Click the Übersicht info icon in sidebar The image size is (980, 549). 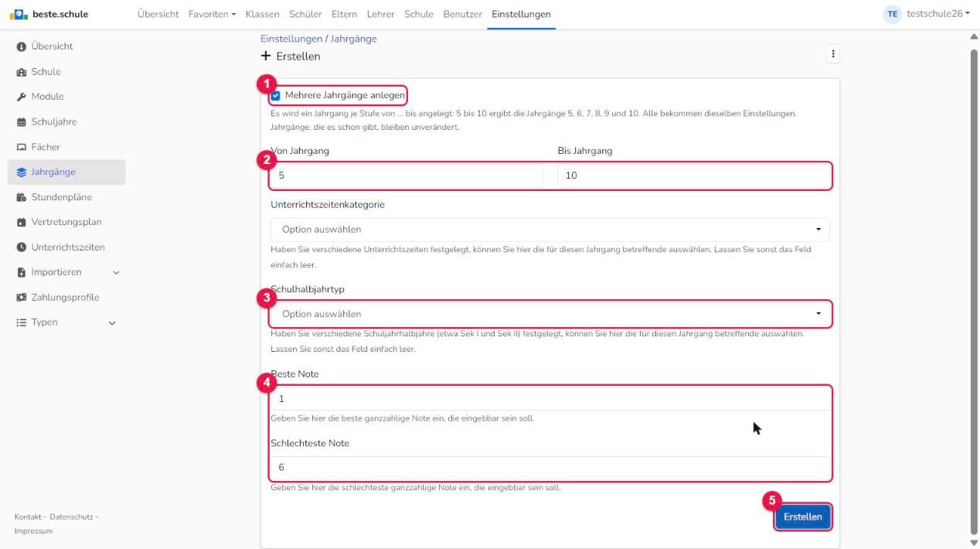point(20,46)
